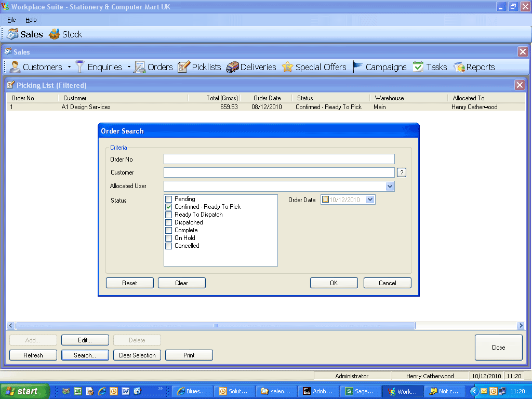The height and width of the screenshot is (399, 532).
Task: Click the Reset button
Action: click(129, 283)
